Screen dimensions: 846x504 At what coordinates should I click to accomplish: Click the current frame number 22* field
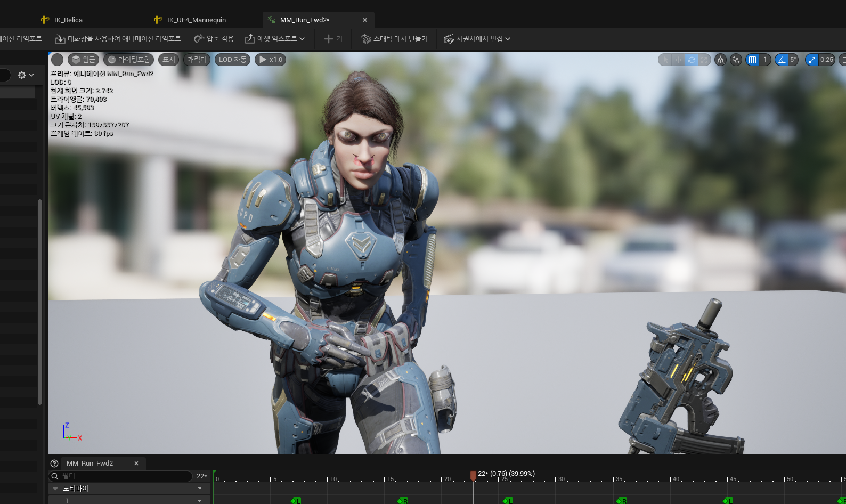coord(201,476)
